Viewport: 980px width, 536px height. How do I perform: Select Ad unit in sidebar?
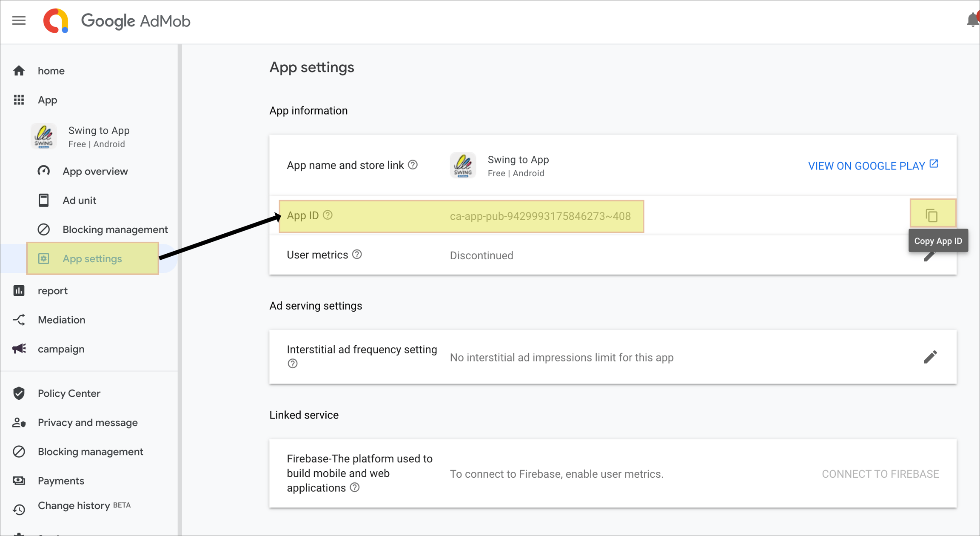(79, 200)
